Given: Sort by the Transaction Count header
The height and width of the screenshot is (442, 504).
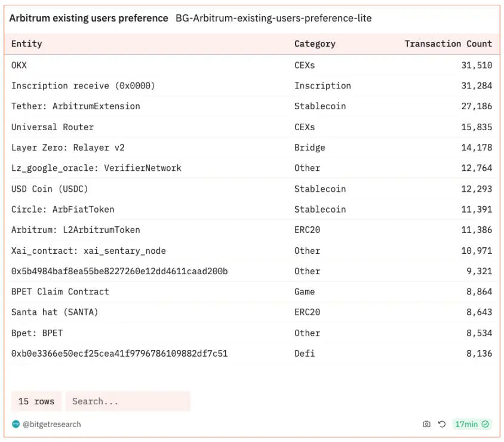Looking at the screenshot, I should pos(448,44).
